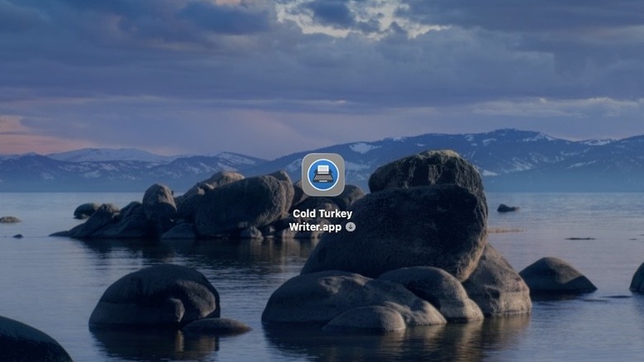644x362 pixels.
Task: Click the white paper sheet in typewriter icon
Action: pyautogui.click(x=323, y=169)
